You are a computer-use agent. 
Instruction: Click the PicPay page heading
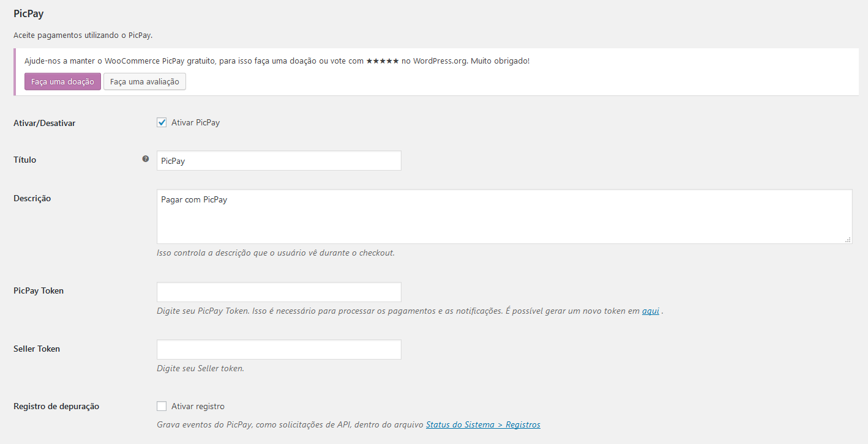click(29, 13)
